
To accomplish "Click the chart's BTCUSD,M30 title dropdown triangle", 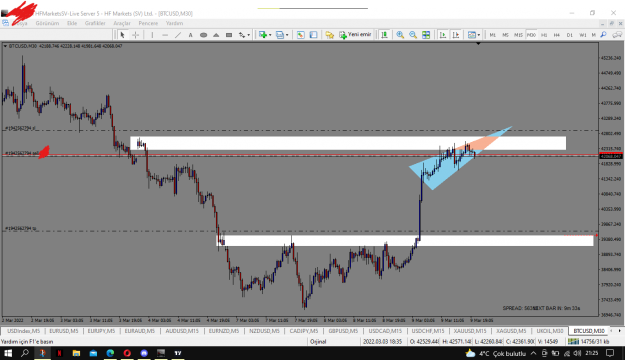I will 5,46.
